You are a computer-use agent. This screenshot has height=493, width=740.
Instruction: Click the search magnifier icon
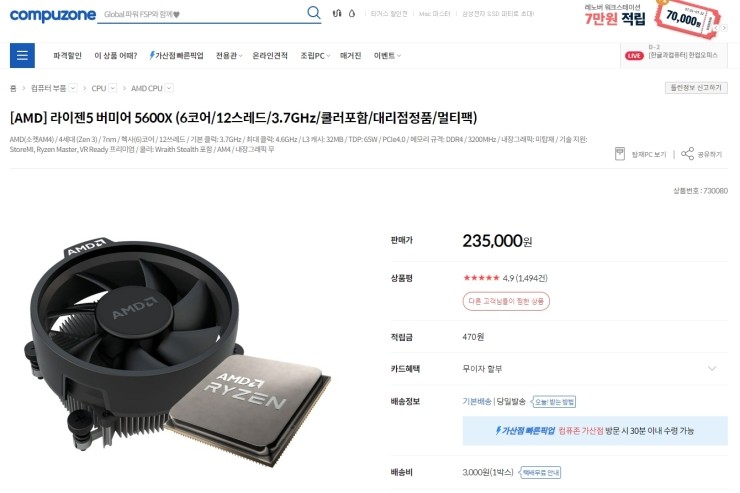[313, 13]
